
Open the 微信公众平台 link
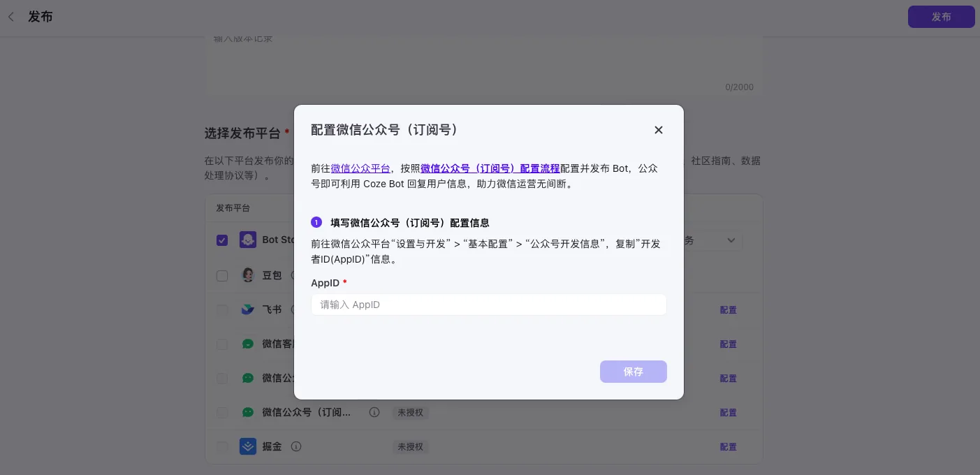[x=360, y=168]
